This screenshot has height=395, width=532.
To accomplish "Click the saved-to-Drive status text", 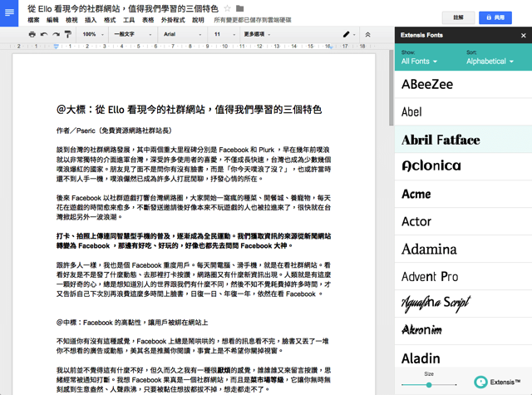I will [253, 20].
